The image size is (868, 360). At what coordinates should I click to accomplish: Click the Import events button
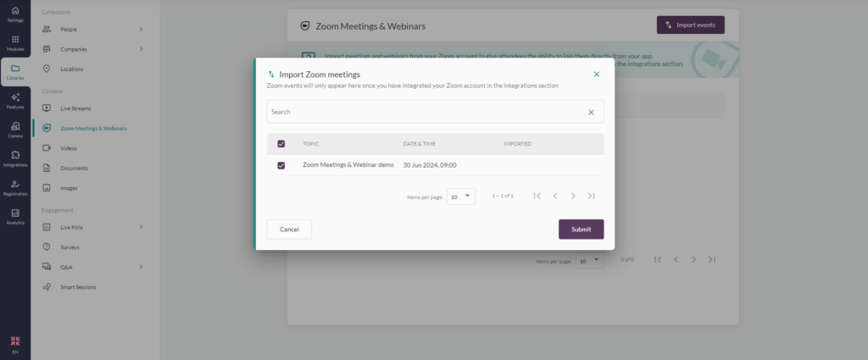(690, 25)
